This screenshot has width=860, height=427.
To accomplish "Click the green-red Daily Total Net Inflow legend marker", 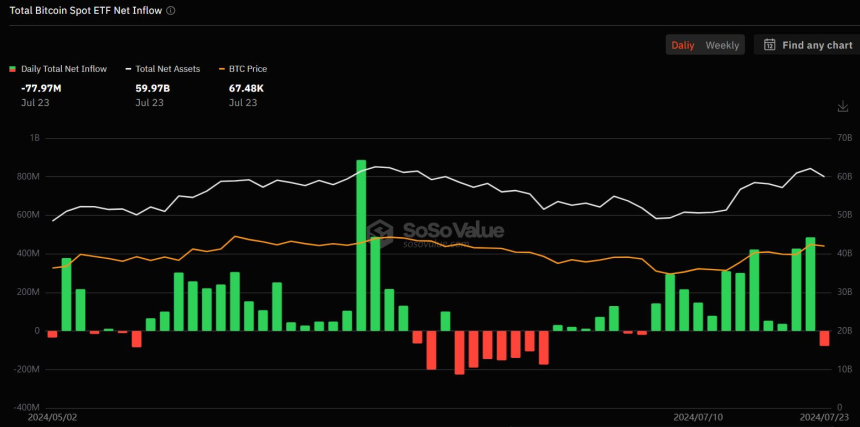I will (x=13, y=69).
